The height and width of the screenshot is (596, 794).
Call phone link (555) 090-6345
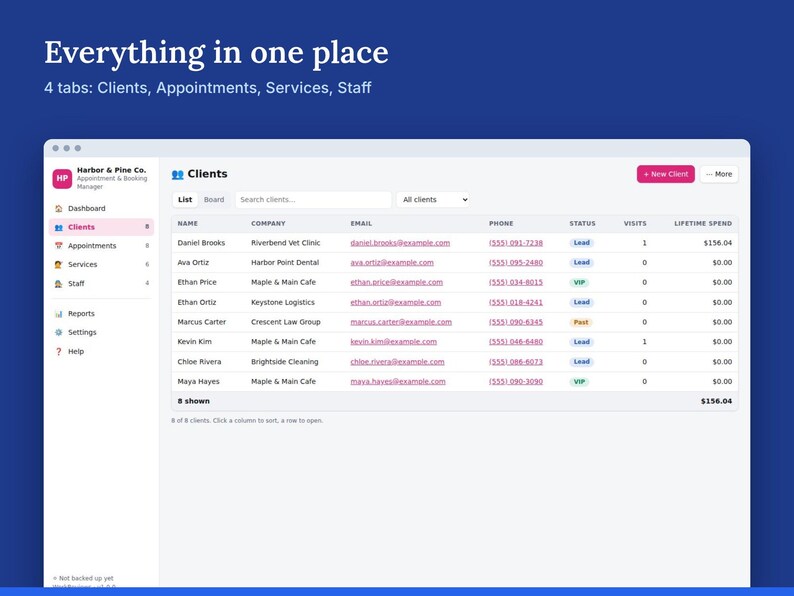coord(515,322)
